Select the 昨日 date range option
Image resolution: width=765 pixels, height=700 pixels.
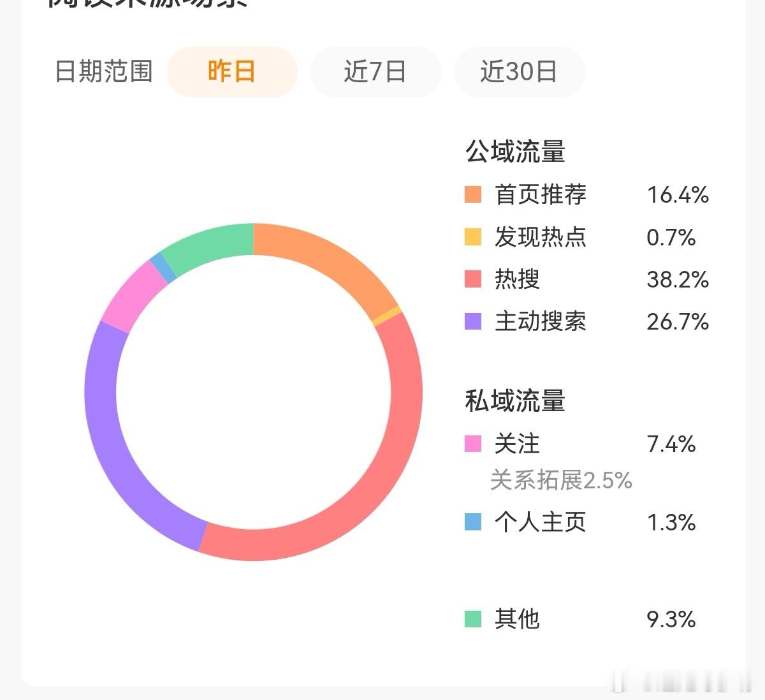pos(231,72)
